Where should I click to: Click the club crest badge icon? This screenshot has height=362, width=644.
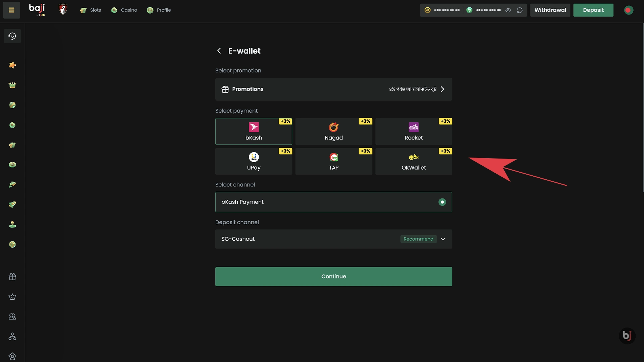point(63,9)
